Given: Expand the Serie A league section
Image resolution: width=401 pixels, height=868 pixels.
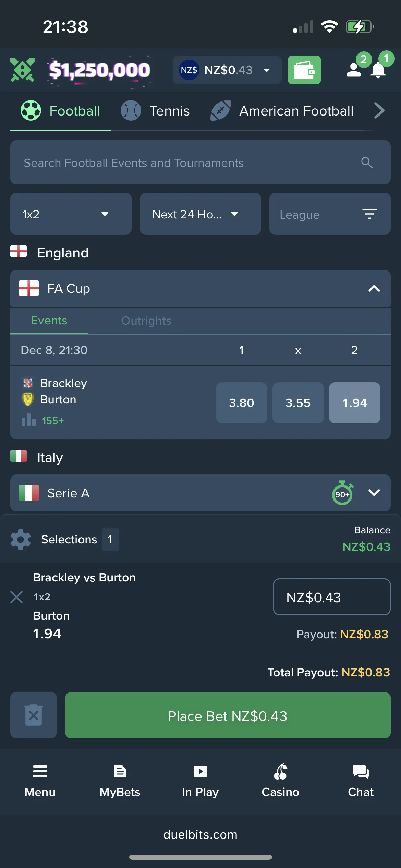Looking at the screenshot, I should [374, 493].
